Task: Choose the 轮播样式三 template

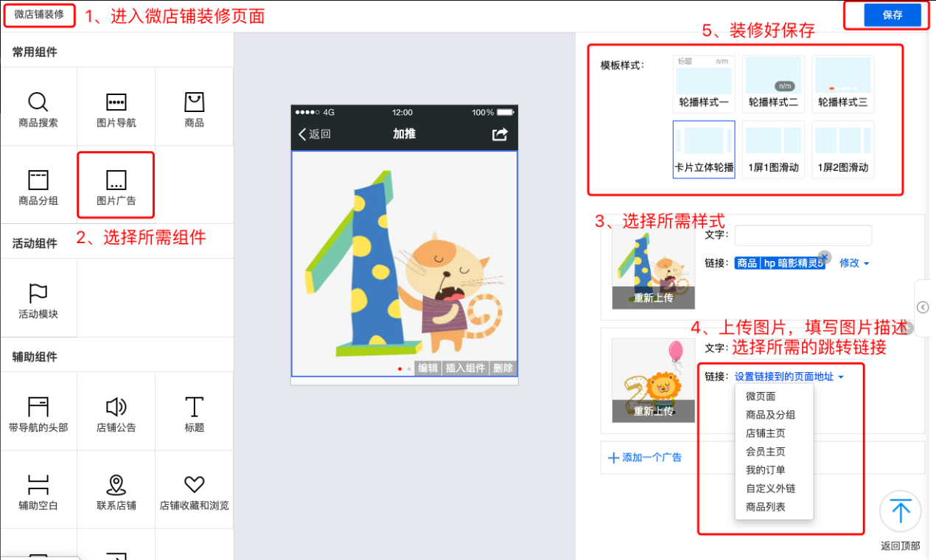Action: [x=843, y=83]
